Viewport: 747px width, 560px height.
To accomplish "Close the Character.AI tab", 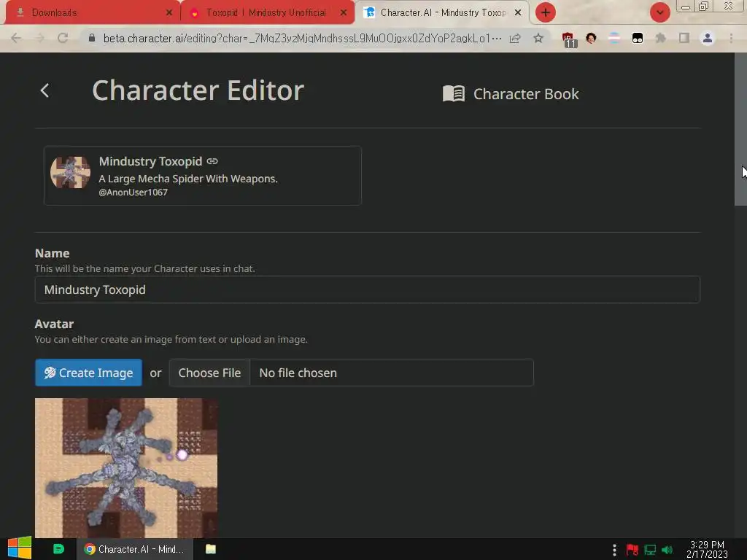I will coord(518,13).
